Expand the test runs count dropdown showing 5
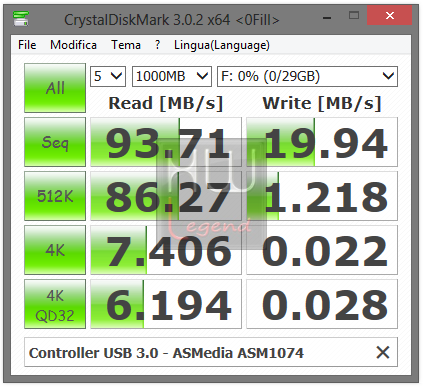 point(108,76)
